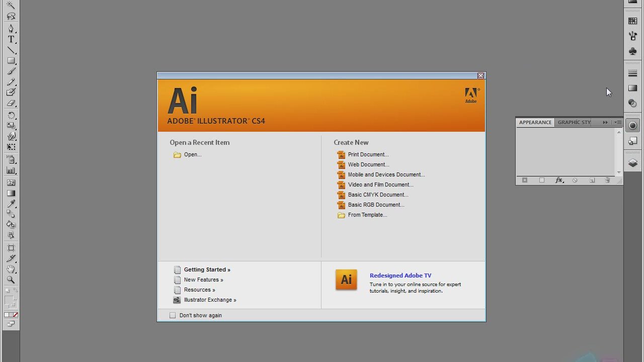Select the Gradient tool in the toolbox
Image resolution: width=644 pixels, height=362 pixels.
coord(11,193)
